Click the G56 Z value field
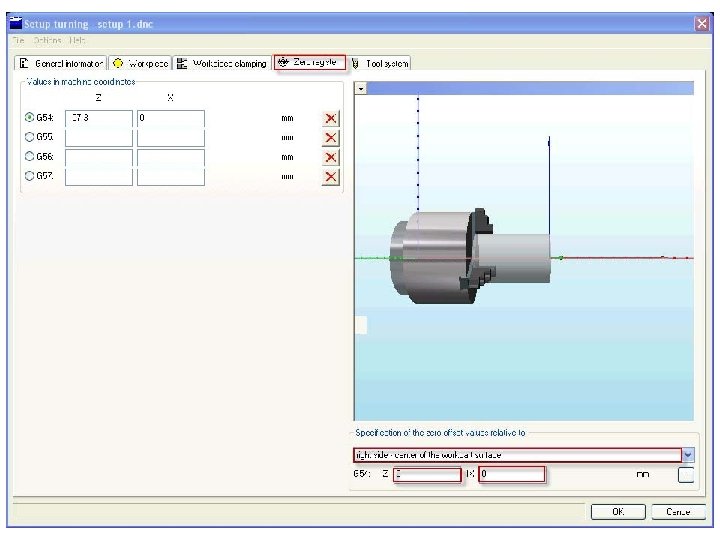Viewport: 720px width, 540px height. [x=99, y=158]
